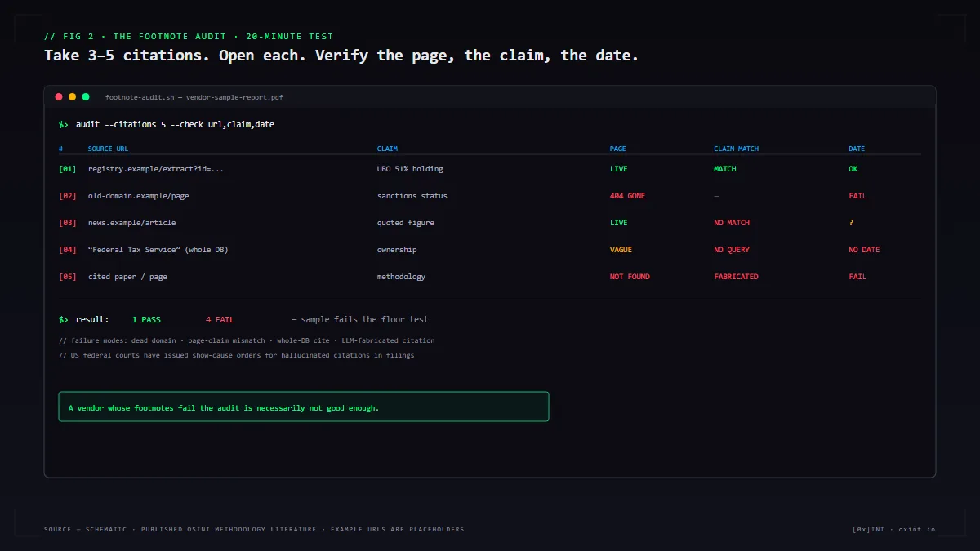Click the sanctions status claim
This screenshot has height=551, width=980.
pos(412,196)
